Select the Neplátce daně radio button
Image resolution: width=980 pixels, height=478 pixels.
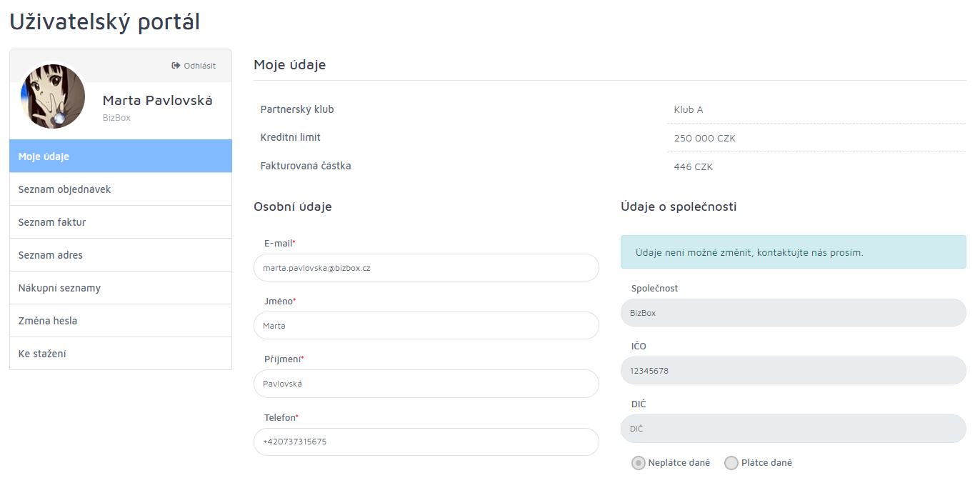(638, 463)
